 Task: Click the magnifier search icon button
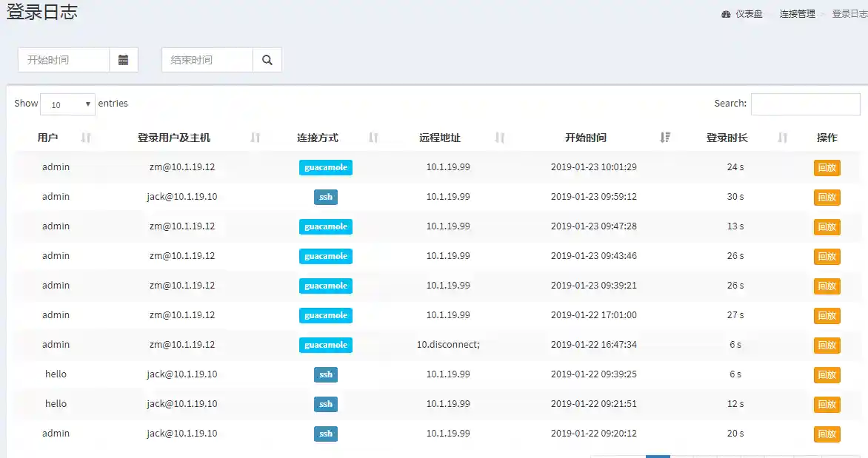click(267, 60)
